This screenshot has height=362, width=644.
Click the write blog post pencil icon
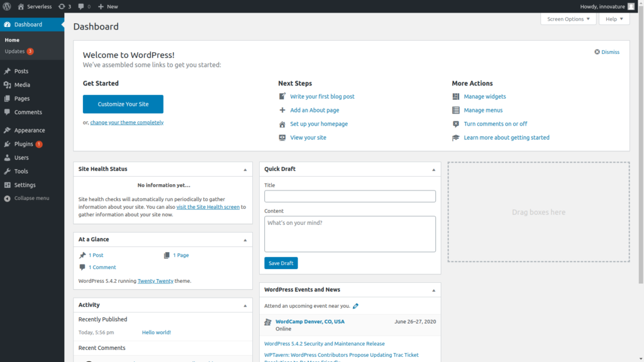coord(282,96)
